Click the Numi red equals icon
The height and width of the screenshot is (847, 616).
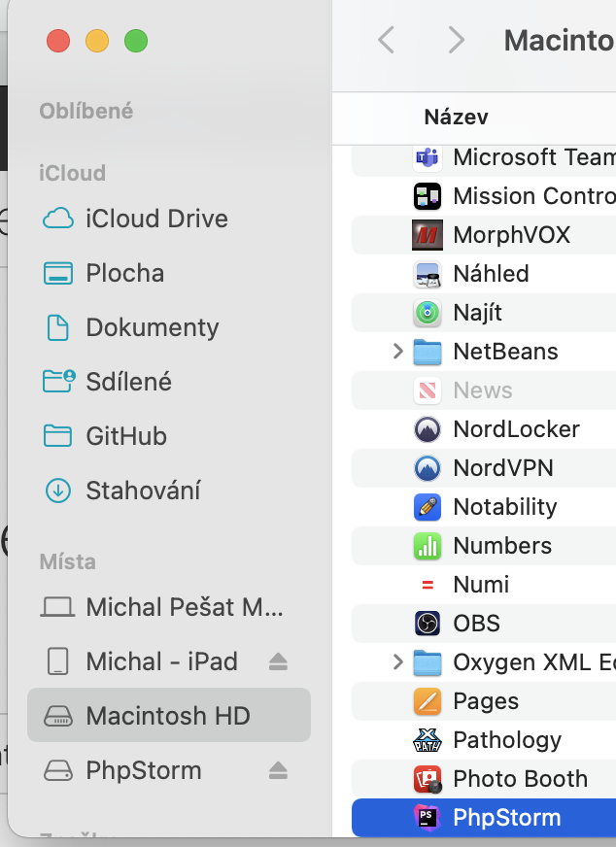(x=428, y=585)
